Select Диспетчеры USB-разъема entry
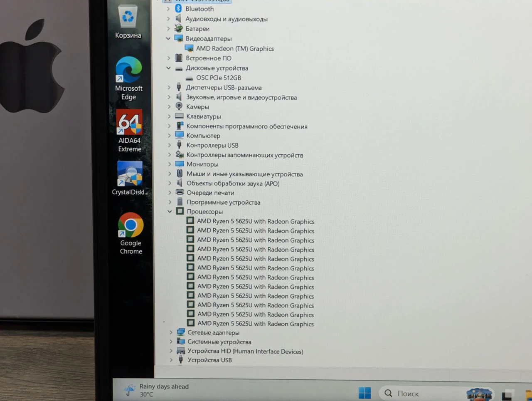Image resolution: width=532 pixels, height=401 pixels. pyautogui.click(x=224, y=87)
